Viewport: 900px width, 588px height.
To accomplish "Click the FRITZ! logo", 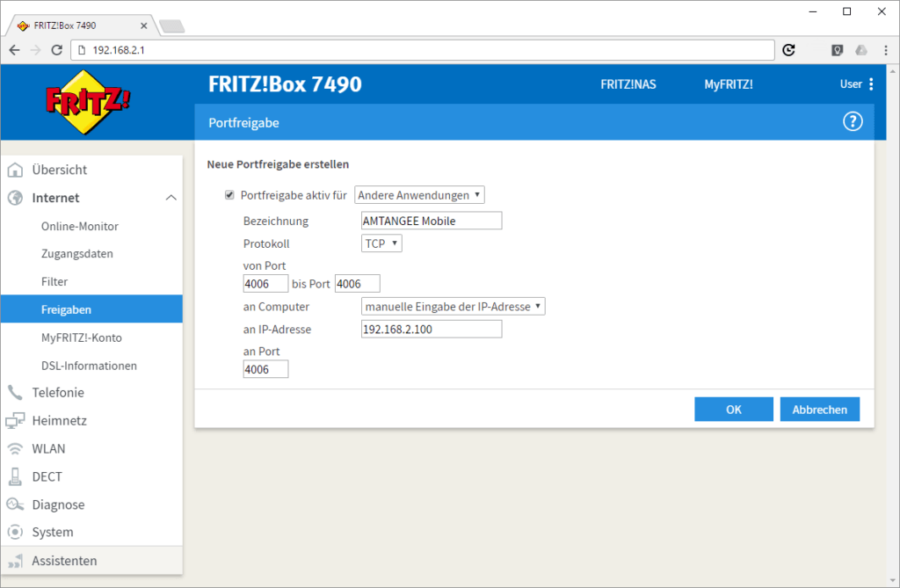I will click(88, 101).
